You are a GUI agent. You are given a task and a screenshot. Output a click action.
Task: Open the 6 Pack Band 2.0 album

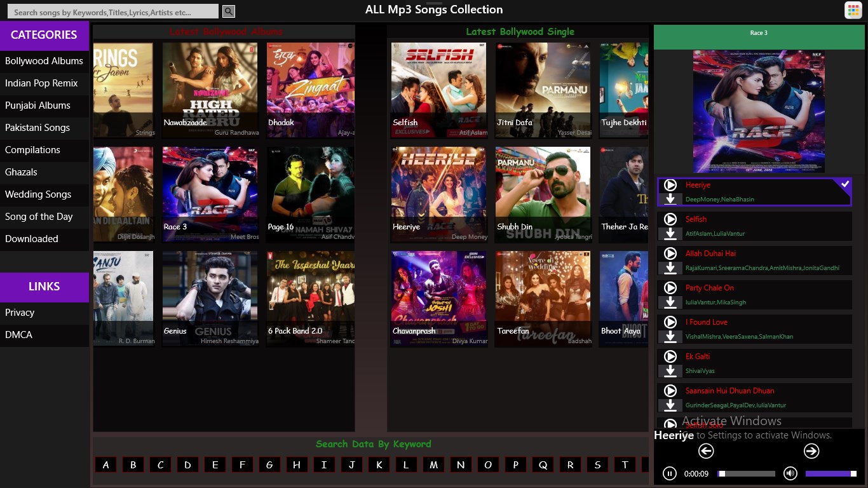pos(311,299)
